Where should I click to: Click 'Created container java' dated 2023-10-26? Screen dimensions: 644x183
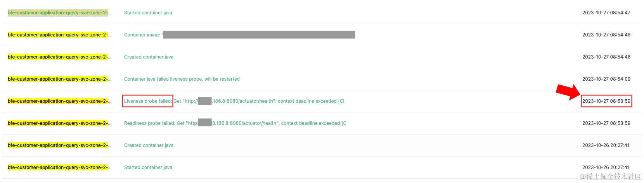coord(149,145)
